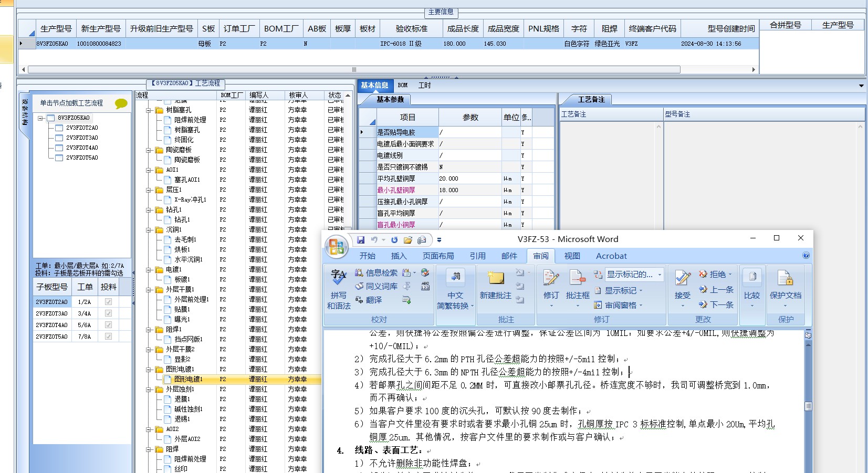Select the 工艺备注 tab
The height and width of the screenshot is (473, 868).
click(x=591, y=99)
